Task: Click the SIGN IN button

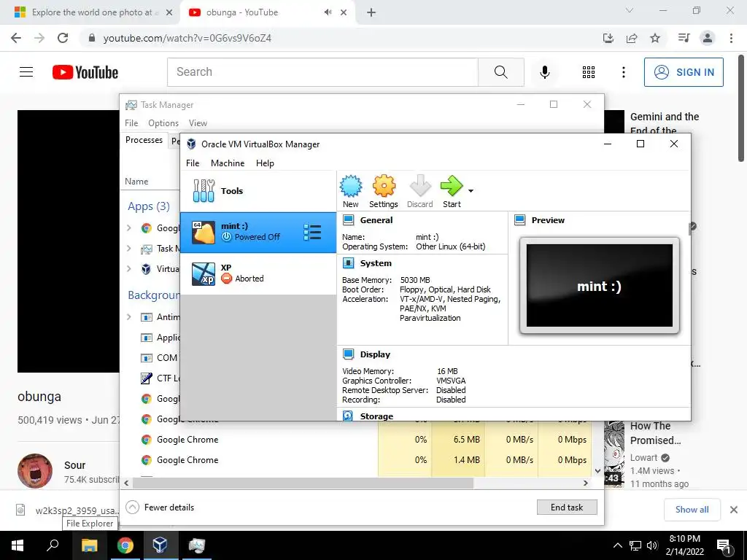Action: (x=684, y=72)
